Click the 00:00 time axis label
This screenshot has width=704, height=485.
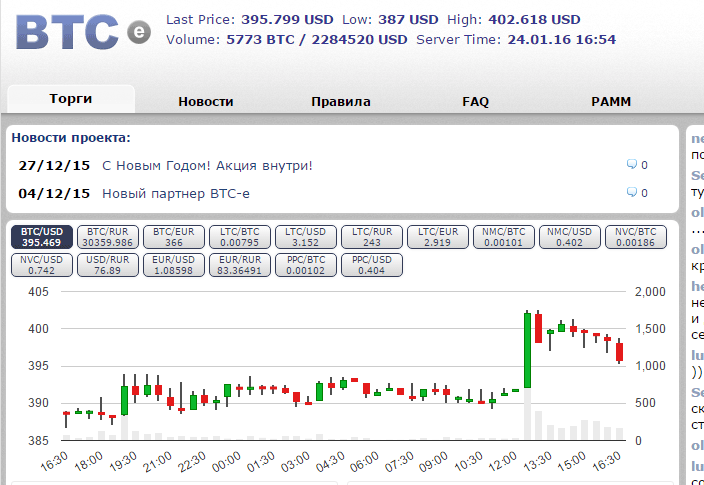tap(226, 462)
